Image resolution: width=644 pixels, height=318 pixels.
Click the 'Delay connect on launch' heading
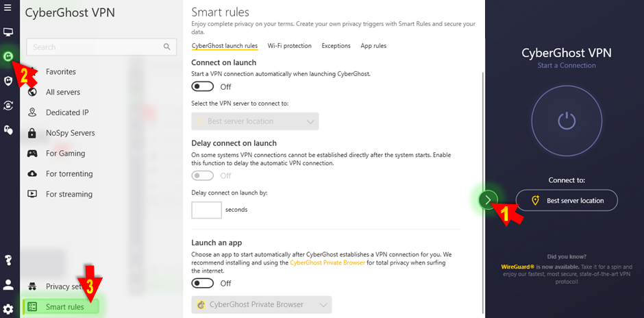click(234, 143)
